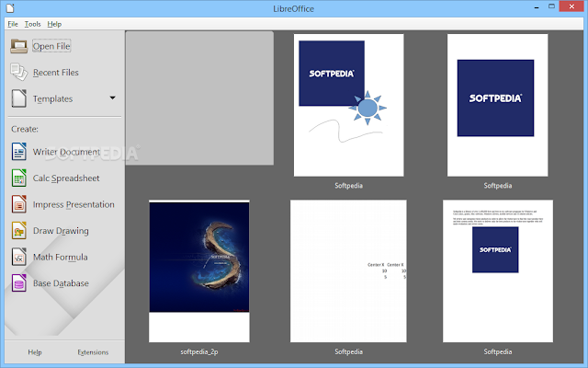Click the Open File folder icon
This screenshot has width=588, height=368.
(x=18, y=46)
